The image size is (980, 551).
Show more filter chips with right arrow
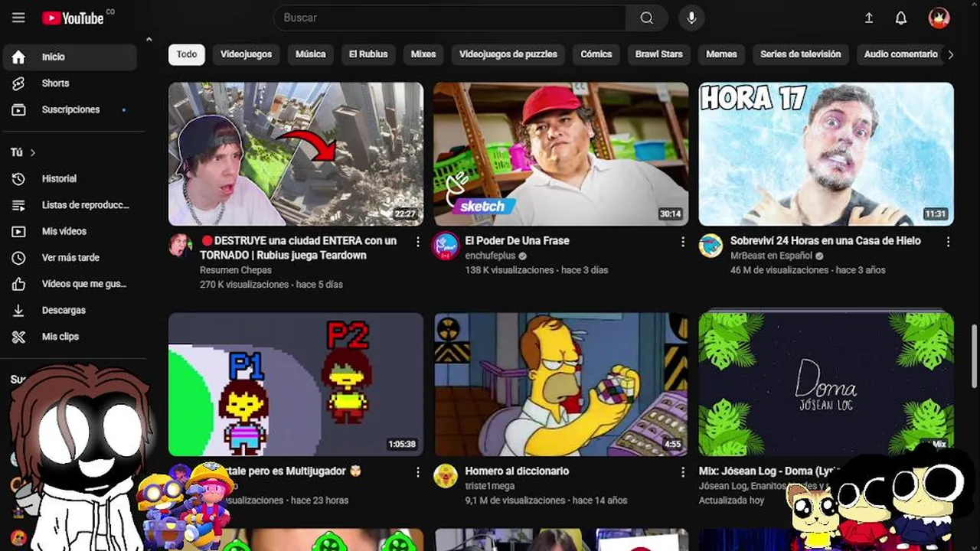(x=950, y=54)
